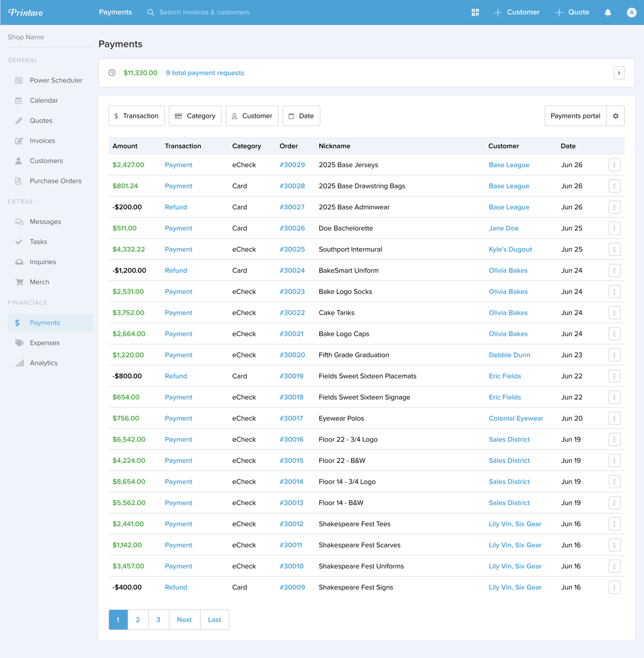Open order #30025 link
This screenshot has height=658, width=644.
tap(292, 249)
